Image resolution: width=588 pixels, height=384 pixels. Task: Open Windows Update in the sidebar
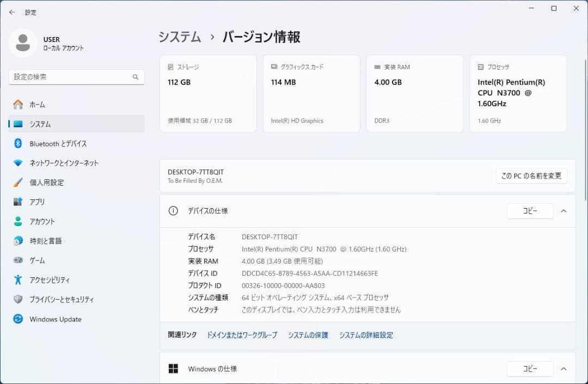pos(77,319)
